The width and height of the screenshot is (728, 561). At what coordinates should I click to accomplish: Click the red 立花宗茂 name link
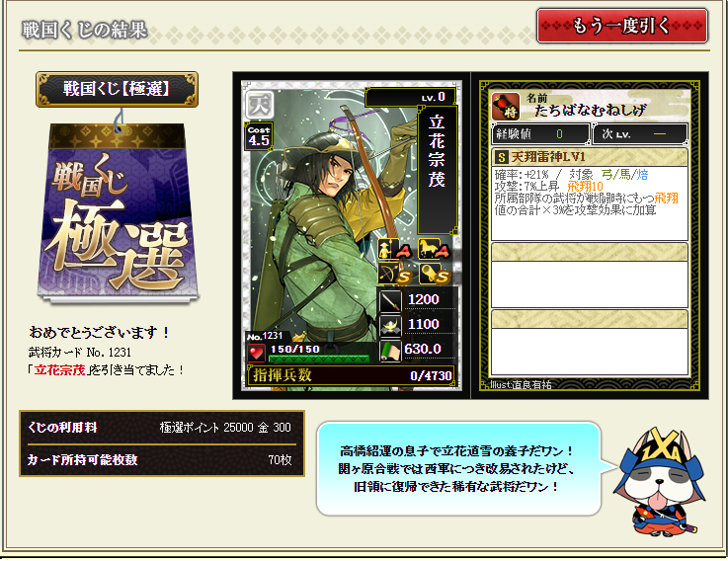(59, 369)
